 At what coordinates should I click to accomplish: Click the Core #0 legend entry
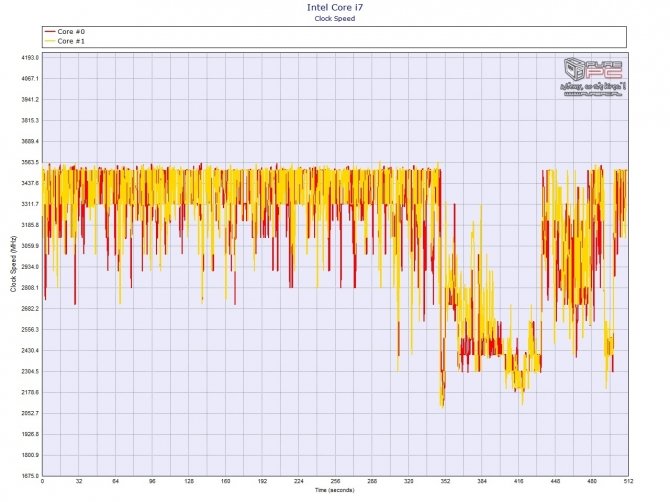click(65, 32)
